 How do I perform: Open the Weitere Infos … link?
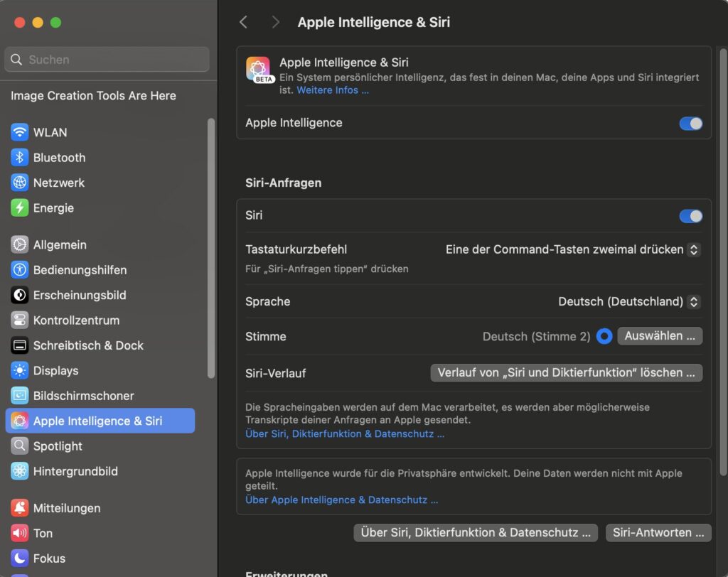tap(333, 90)
